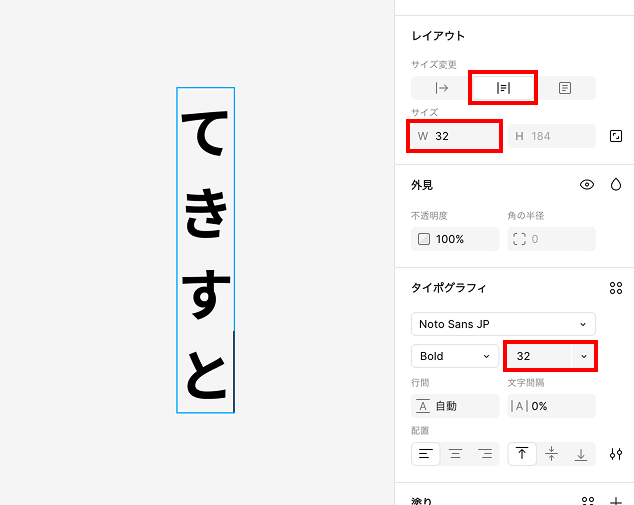Toggle layer visibility with the eye icon

587,185
